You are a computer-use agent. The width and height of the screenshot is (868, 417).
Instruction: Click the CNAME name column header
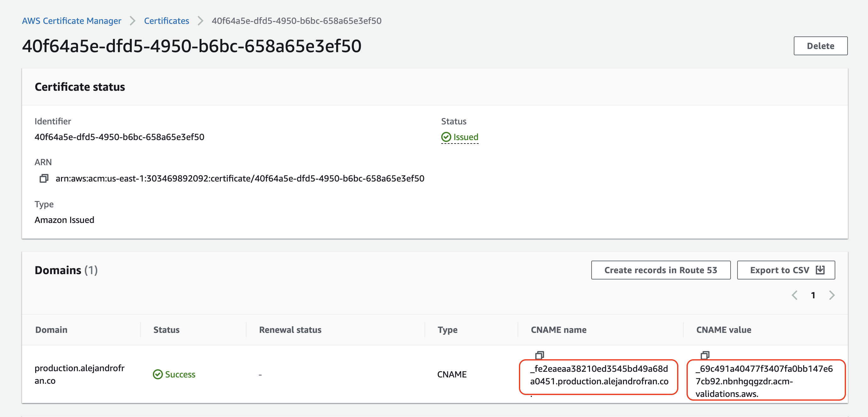click(558, 330)
